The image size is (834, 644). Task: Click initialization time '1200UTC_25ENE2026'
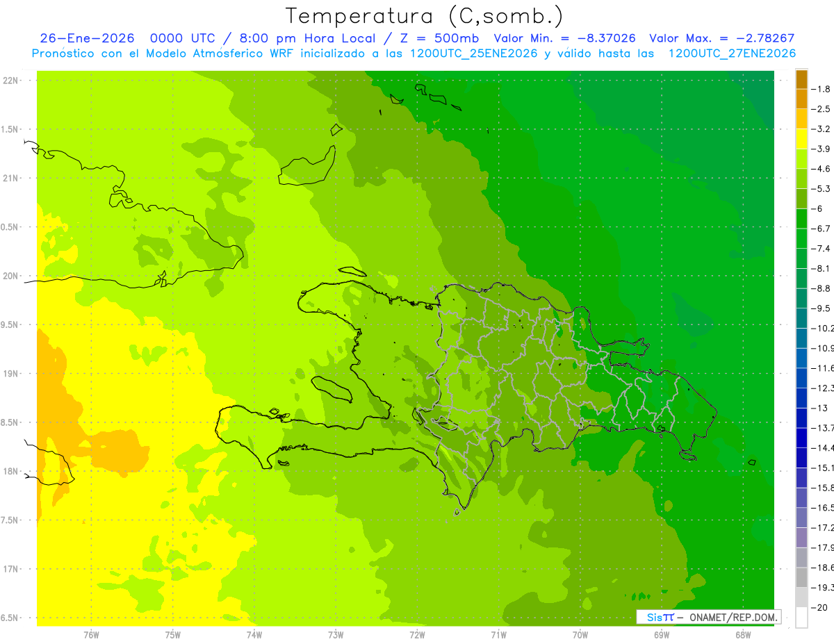pyautogui.click(x=474, y=53)
